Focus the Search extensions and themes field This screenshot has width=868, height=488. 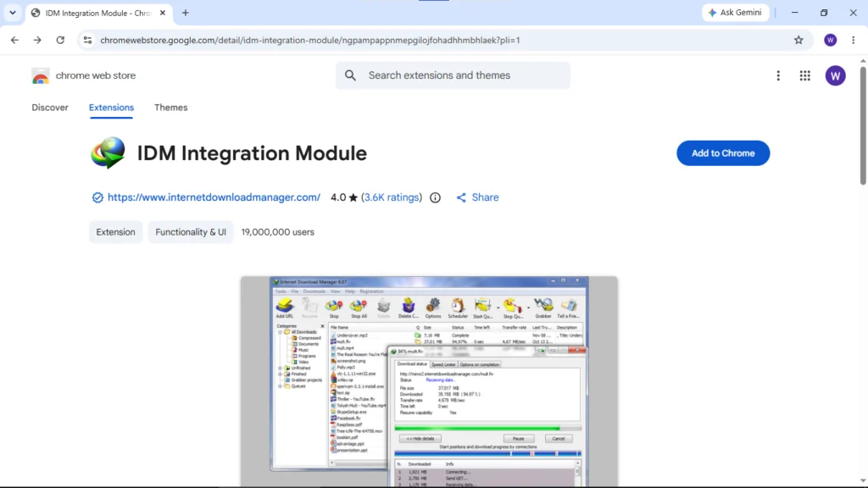[x=453, y=75]
